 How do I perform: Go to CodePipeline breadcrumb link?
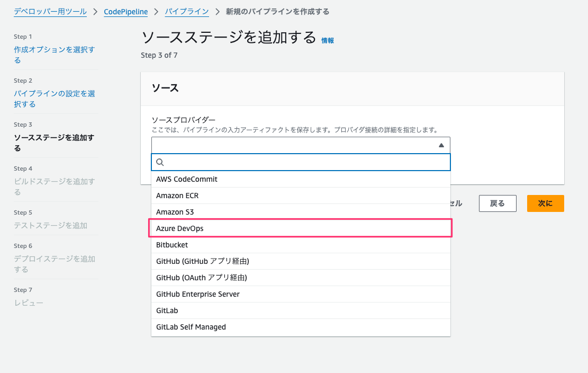point(125,12)
